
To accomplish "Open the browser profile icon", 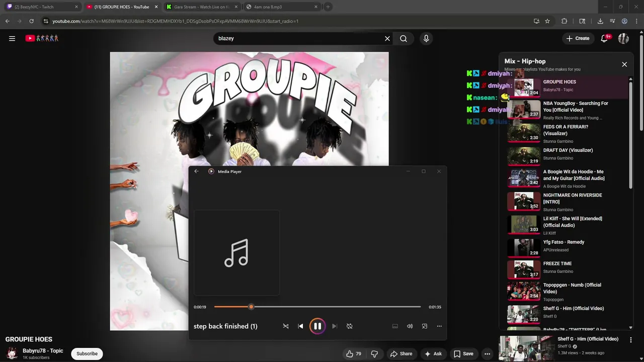I will (624, 21).
